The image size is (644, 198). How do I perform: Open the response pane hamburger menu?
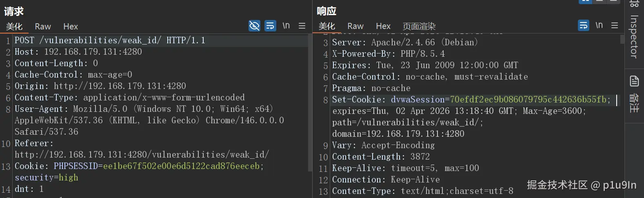click(615, 25)
